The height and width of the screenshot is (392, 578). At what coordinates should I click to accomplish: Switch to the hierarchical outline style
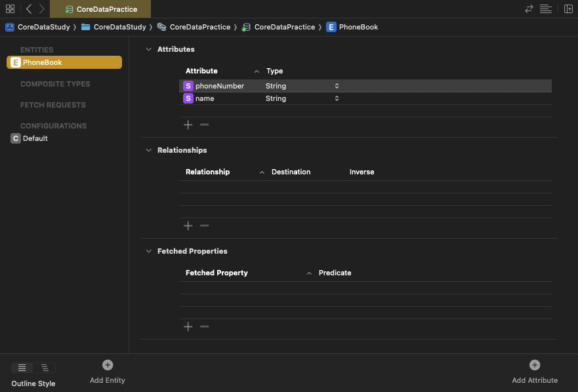(x=45, y=368)
